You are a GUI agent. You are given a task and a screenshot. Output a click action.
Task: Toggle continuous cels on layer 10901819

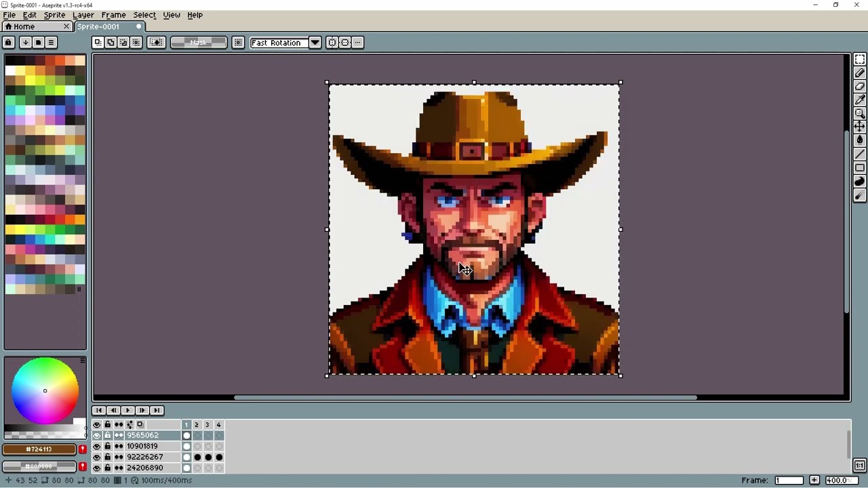click(119, 446)
